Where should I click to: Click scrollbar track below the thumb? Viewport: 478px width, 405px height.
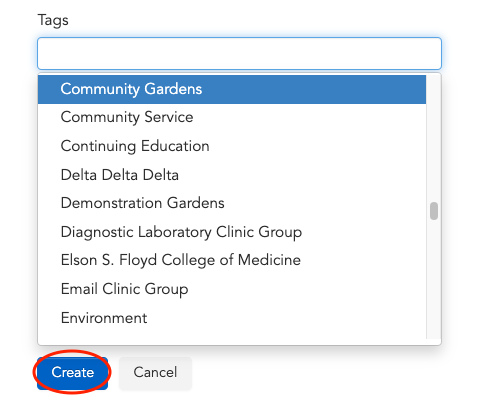tap(434, 279)
